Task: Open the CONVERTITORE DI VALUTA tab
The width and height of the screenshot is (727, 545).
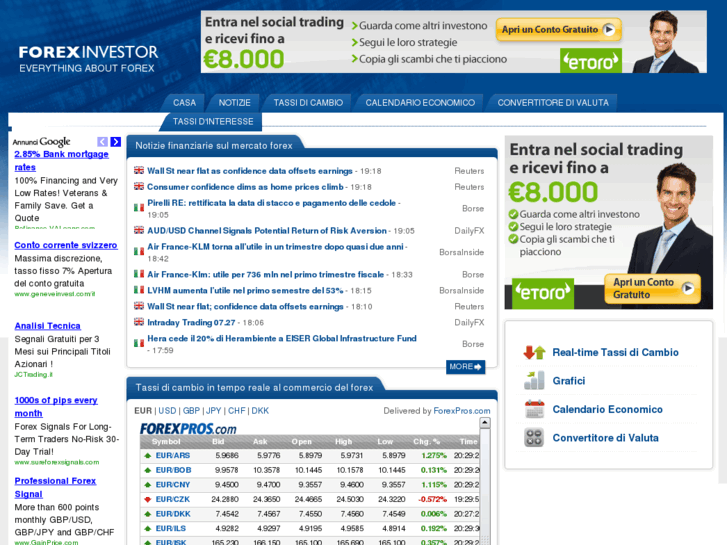Action: tap(553, 103)
